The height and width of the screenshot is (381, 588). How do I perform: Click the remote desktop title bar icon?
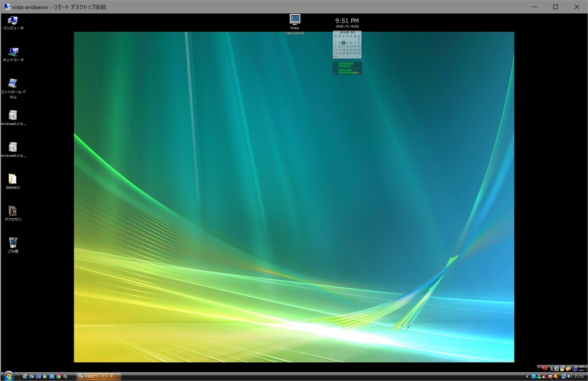pyautogui.click(x=7, y=7)
